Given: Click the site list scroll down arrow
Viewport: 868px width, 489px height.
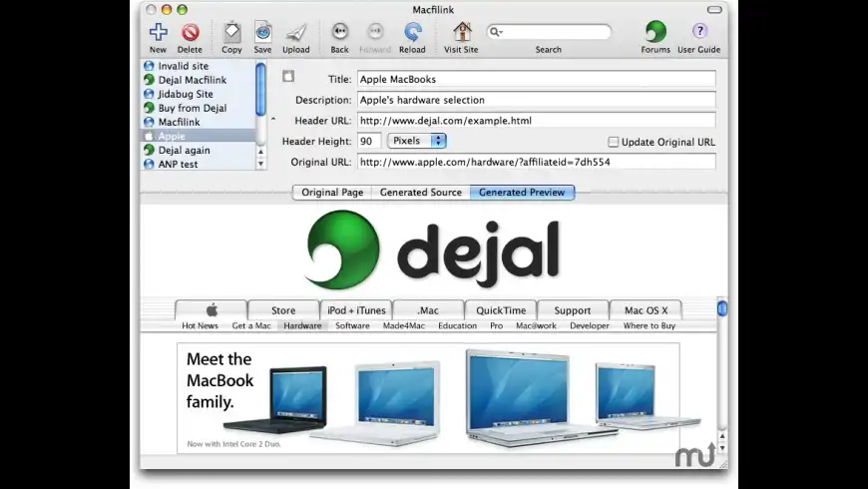Looking at the screenshot, I should (260, 164).
